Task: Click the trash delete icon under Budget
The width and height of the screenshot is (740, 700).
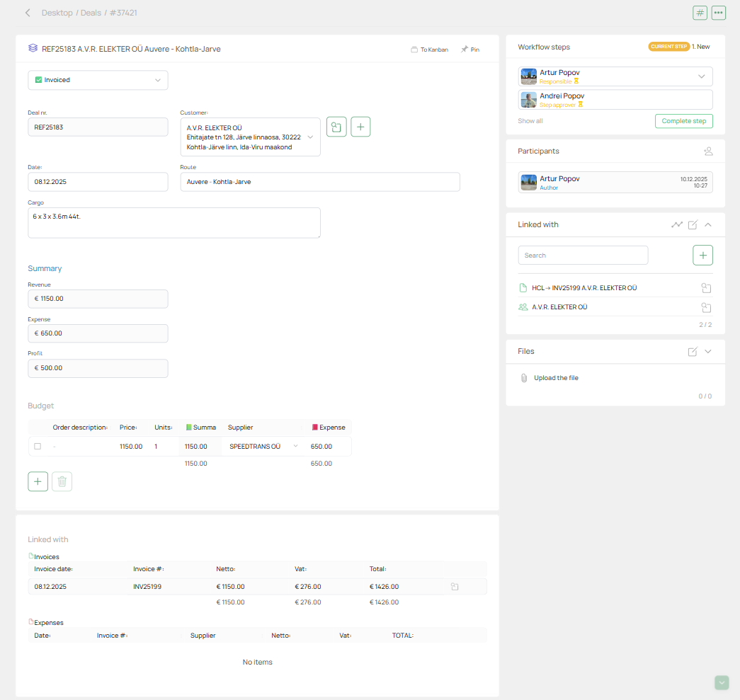Action: point(62,481)
